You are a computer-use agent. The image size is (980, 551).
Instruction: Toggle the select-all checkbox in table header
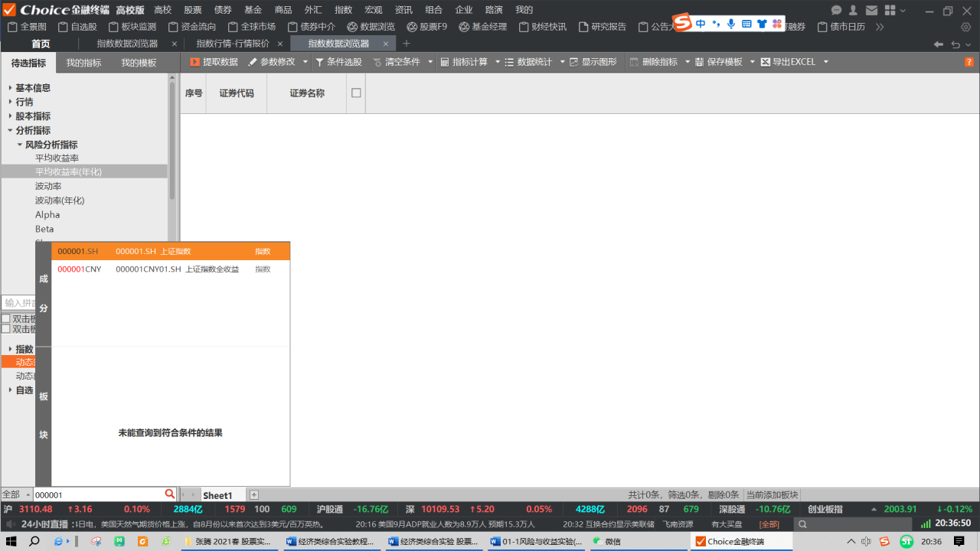pos(356,93)
